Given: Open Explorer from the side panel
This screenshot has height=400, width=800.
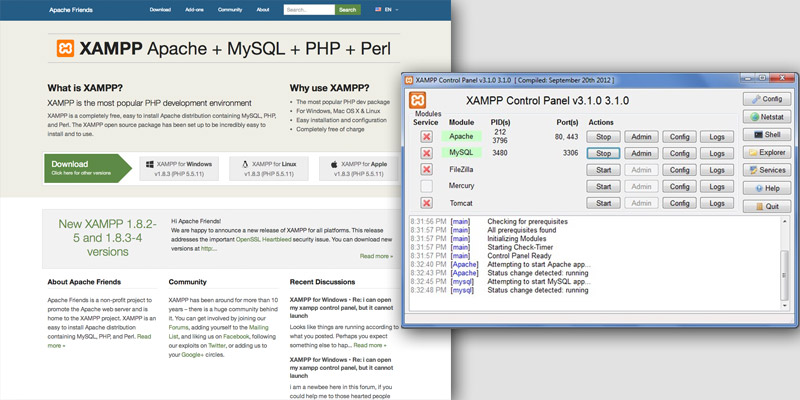Looking at the screenshot, I should click(x=767, y=153).
